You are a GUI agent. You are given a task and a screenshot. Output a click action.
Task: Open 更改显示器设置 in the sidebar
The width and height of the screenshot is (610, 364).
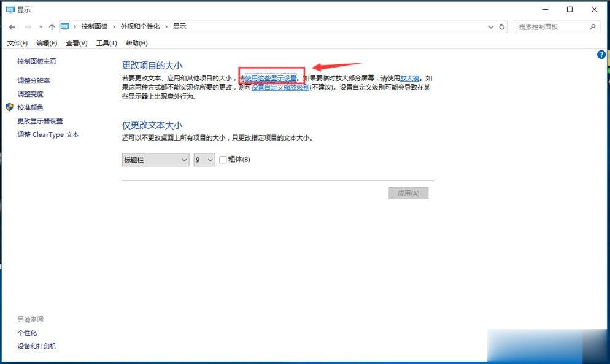click(x=40, y=121)
